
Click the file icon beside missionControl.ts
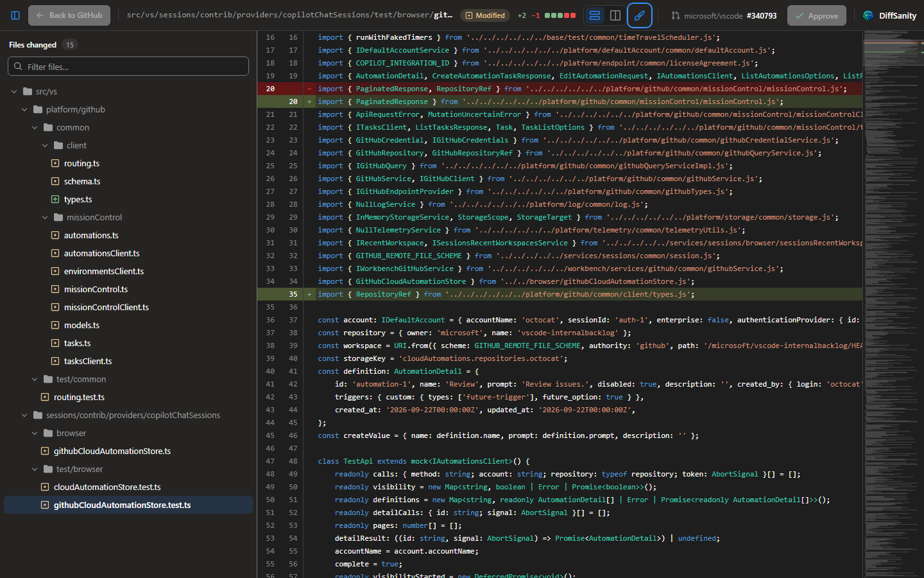click(x=55, y=289)
